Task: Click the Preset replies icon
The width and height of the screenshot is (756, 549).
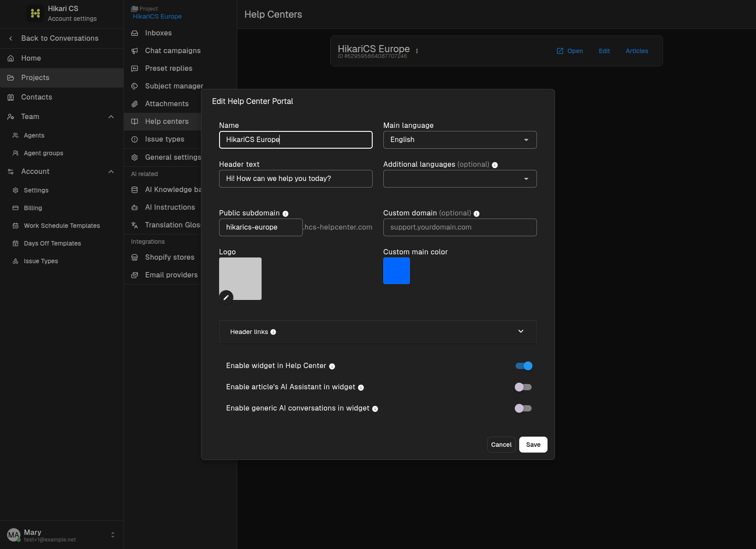Action: pyautogui.click(x=135, y=69)
